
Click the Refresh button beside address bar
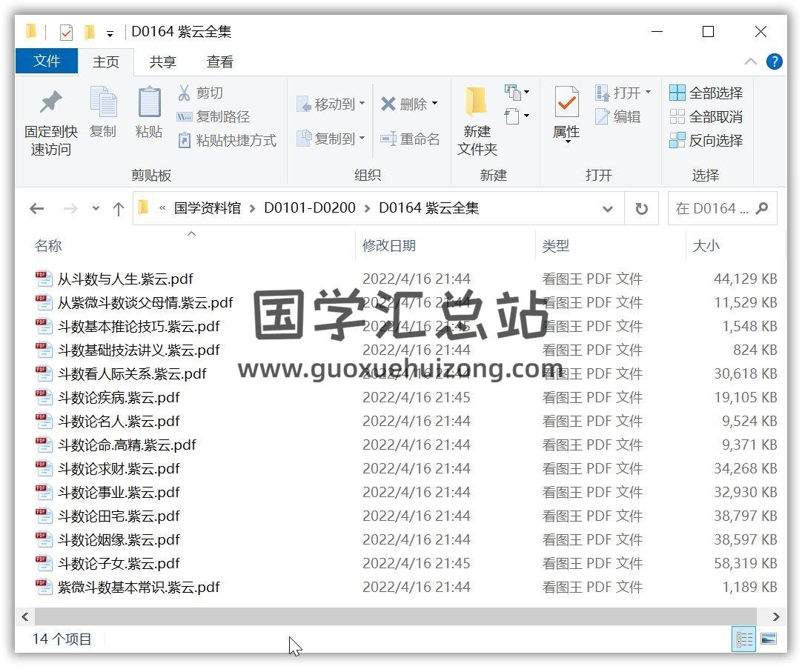pyautogui.click(x=641, y=208)
